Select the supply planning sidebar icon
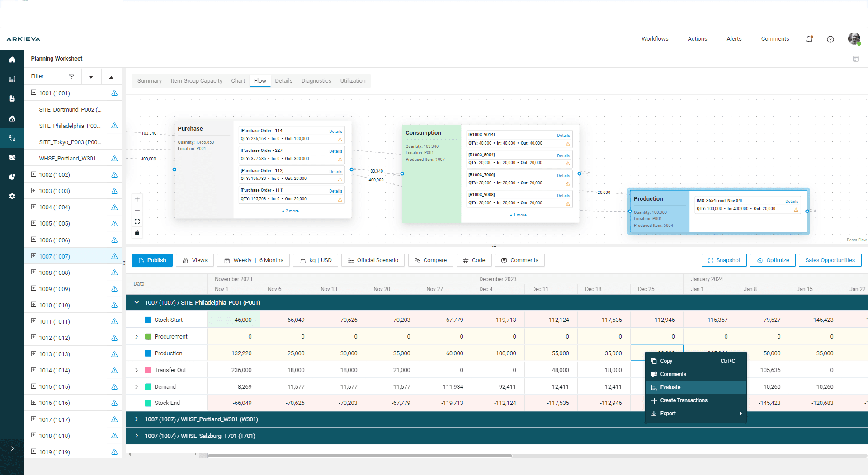Image resolution: width=868 pixels, height=475 pixels. click(x=12, y=138)
